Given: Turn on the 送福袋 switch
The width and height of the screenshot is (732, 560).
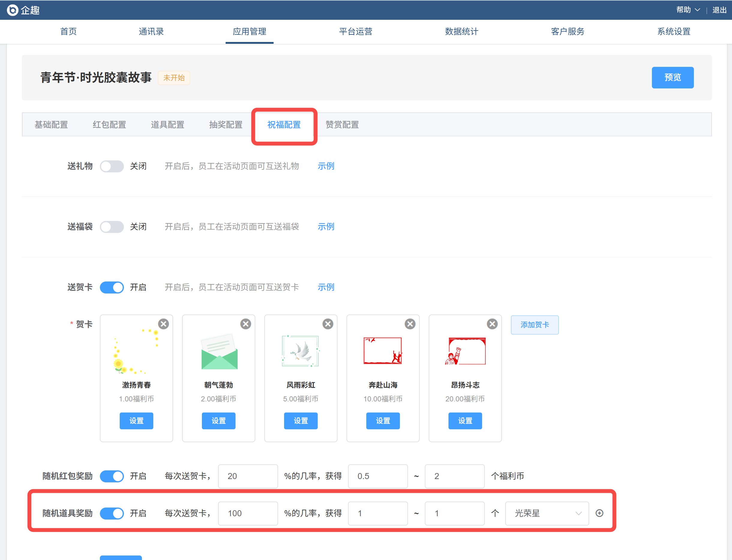Looking at the screenshot, I should pos(112,227).
